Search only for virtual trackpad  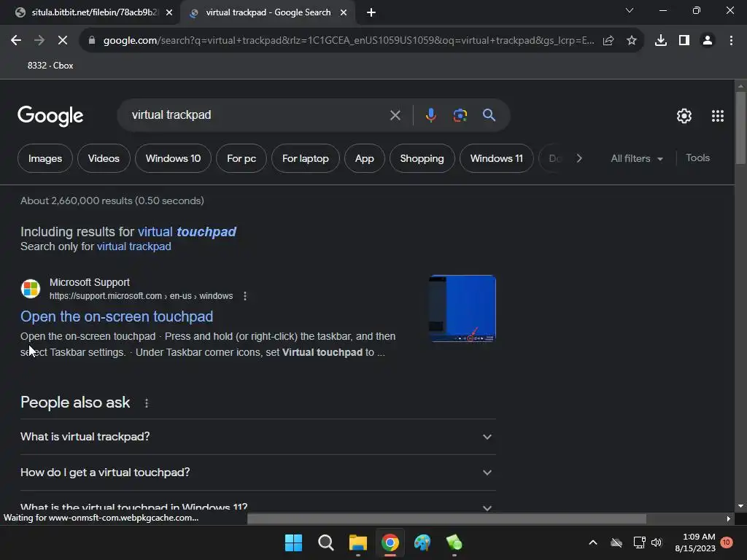tap(134, 246)
